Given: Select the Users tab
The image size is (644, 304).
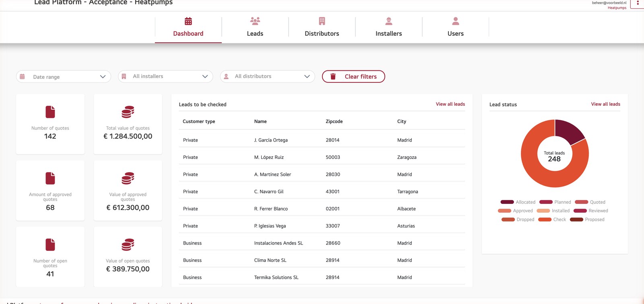Looking at the screenshot, I should coord(455,27).
